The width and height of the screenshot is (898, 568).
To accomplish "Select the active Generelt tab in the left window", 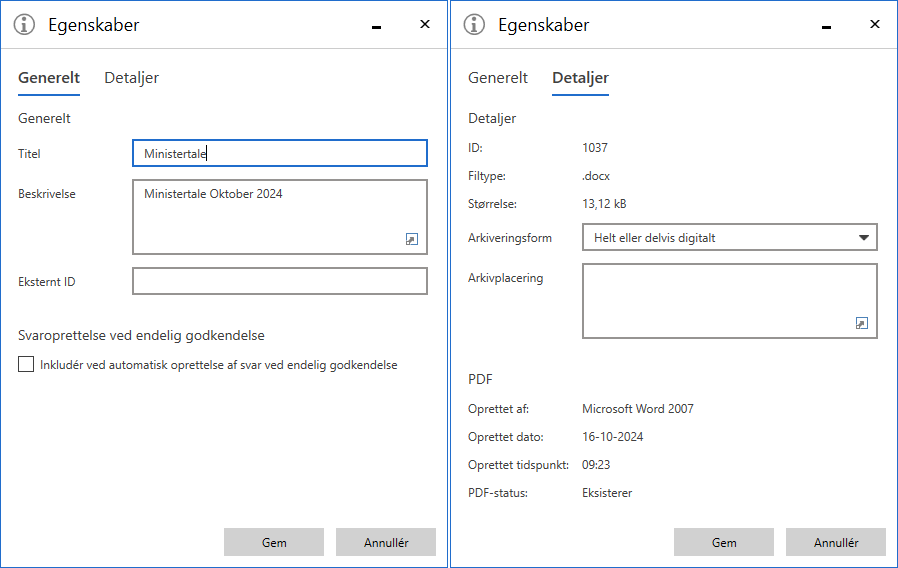I will (49, 78).
